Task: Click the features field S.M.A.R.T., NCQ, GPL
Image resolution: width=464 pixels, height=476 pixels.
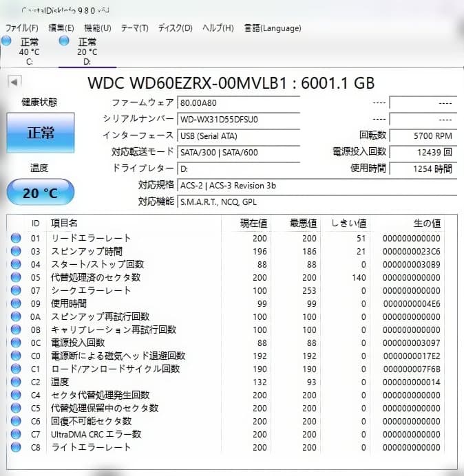Action: [317, 202]
